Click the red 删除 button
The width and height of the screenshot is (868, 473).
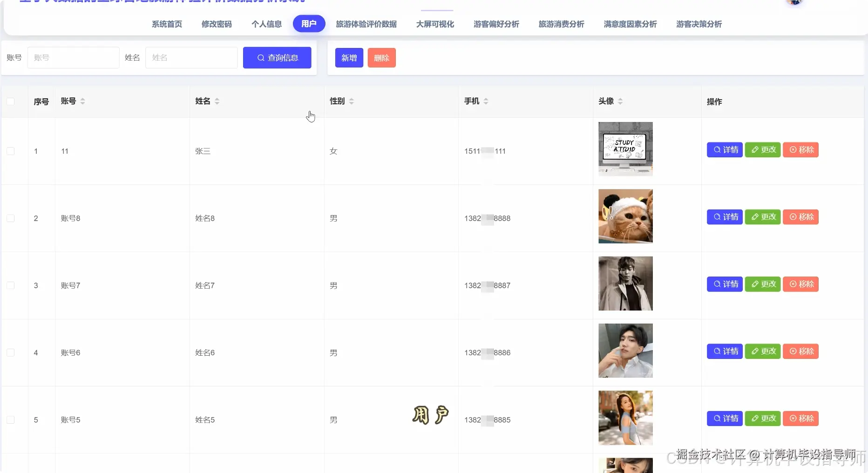(381, 58)
